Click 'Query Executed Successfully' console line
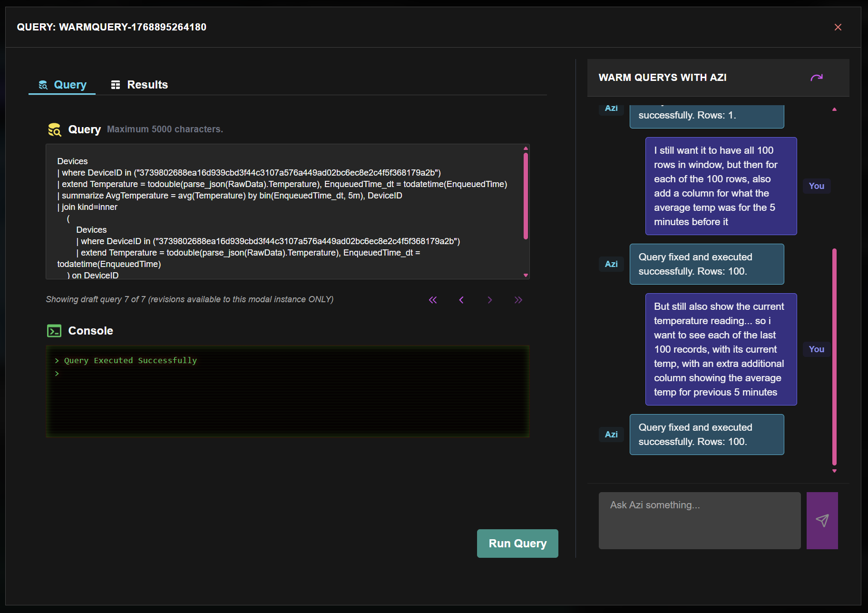868x613 pixels. [130, 360]
